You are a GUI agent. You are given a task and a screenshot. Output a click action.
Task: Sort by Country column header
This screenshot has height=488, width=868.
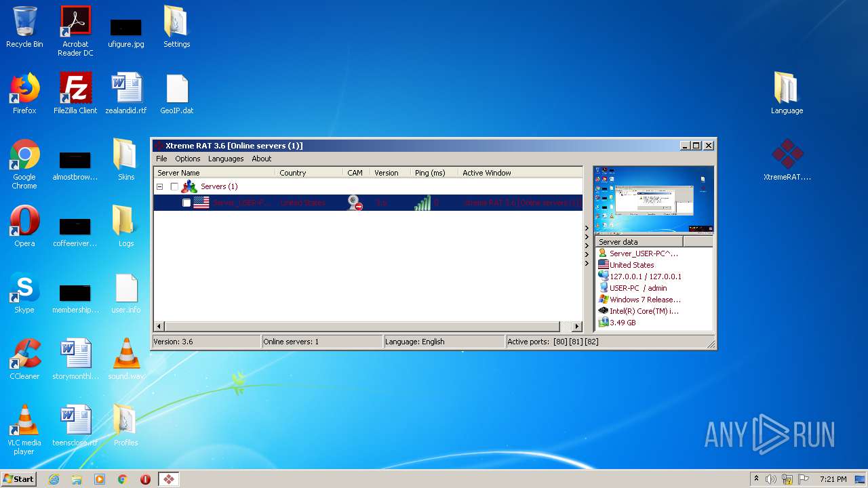309,173
